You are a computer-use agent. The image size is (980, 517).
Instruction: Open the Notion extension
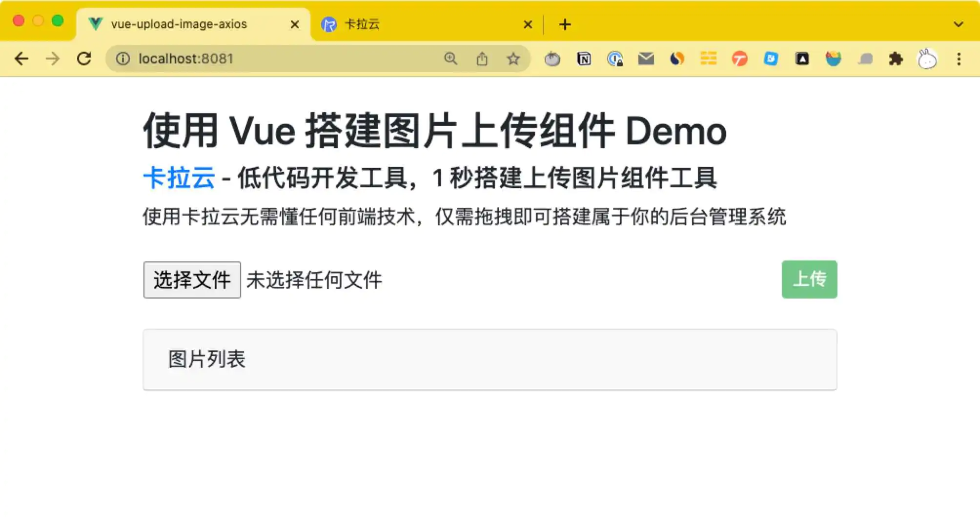click(x=584, y=59)
